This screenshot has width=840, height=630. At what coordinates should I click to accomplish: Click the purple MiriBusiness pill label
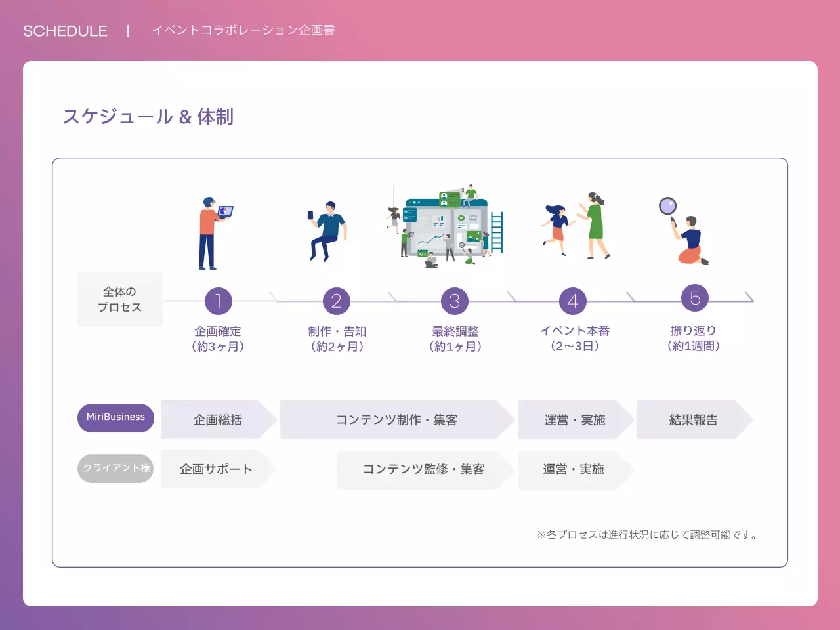click(x=115, y=417)
